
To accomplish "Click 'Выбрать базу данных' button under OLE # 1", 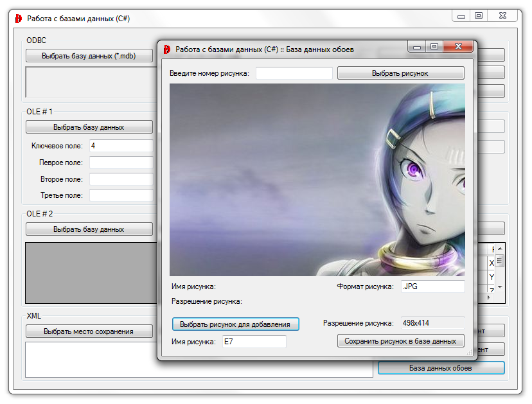I will click(x=89, y=127).
